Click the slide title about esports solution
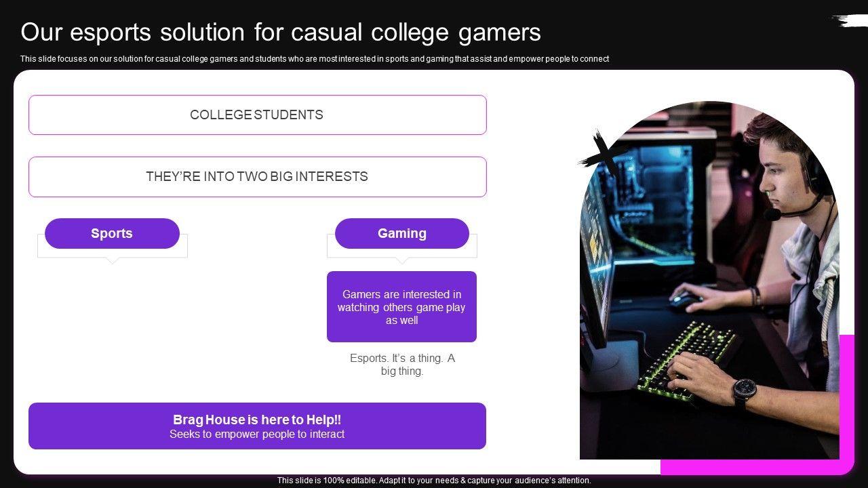868x488 pixels. 281,33
